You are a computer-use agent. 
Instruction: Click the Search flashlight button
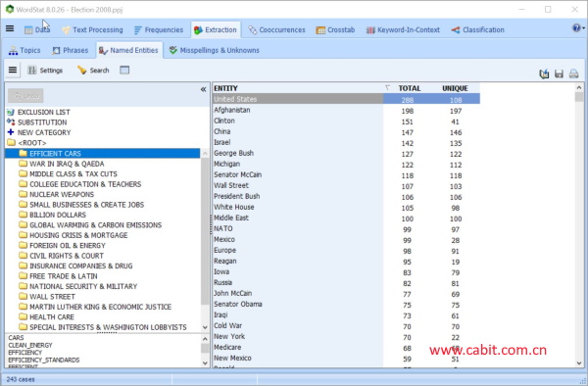coord(93,71)
